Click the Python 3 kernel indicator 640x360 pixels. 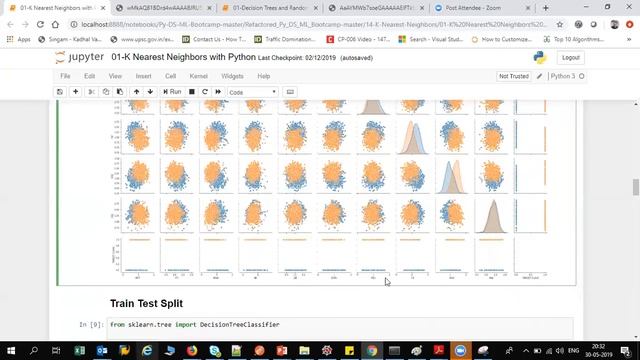tap(567, 76)
